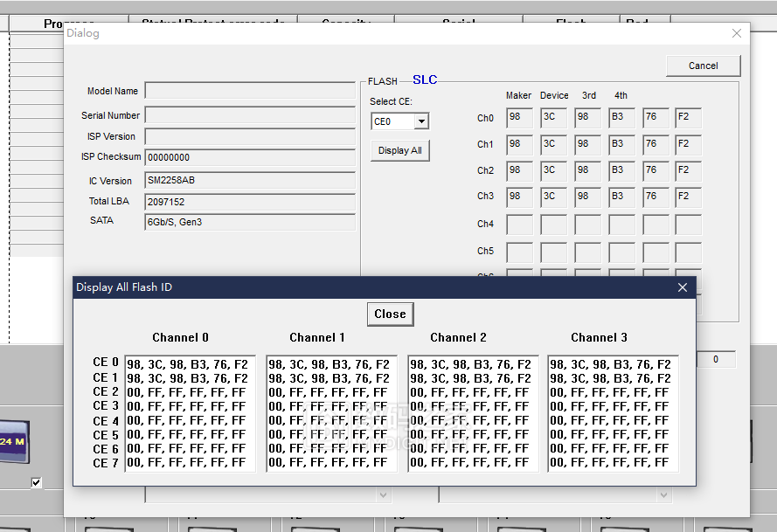Click the Total LBA field
The width and height of the screenshot is (777, 532).
pos(250,202)
